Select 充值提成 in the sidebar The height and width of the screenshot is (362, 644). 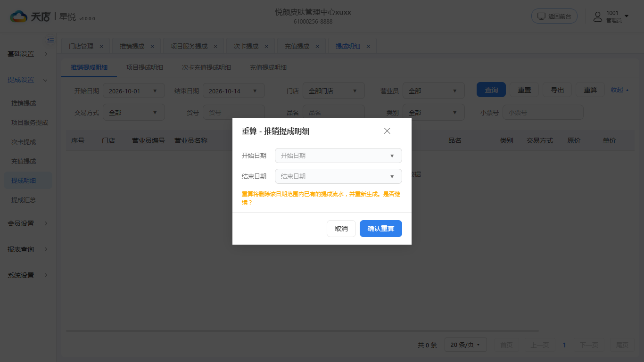[x=28, y=161]
